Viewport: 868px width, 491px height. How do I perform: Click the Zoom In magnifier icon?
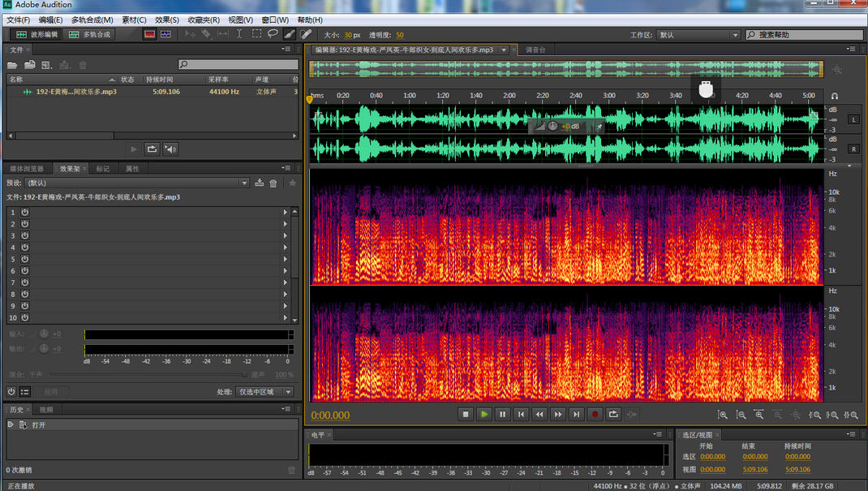[x=724, y=414]
